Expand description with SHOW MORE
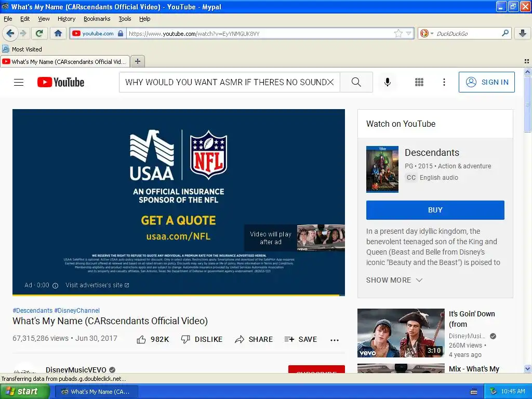Screen dimensions: 532x399 click(x=394, y=280)
